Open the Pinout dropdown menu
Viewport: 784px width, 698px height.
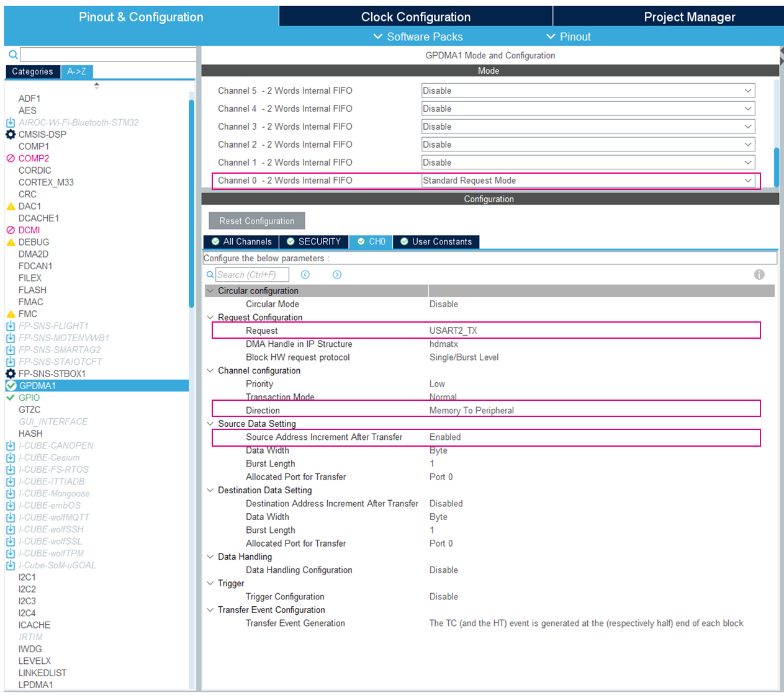(568, 37)
